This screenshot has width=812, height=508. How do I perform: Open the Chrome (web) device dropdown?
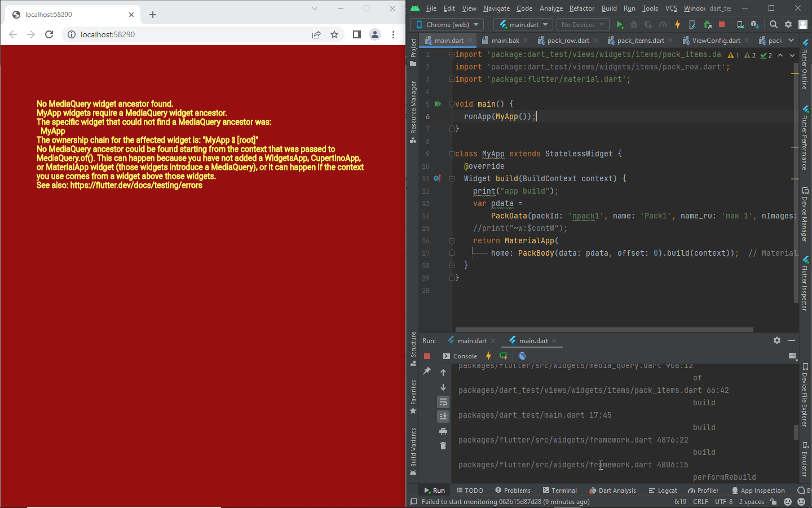point(447,25)
